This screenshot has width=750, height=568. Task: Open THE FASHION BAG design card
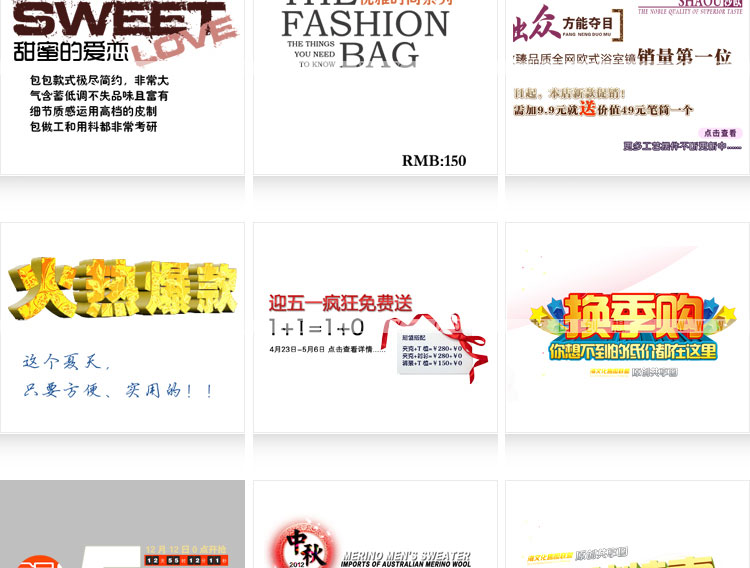pyautogui.click(x=375, y=87)
